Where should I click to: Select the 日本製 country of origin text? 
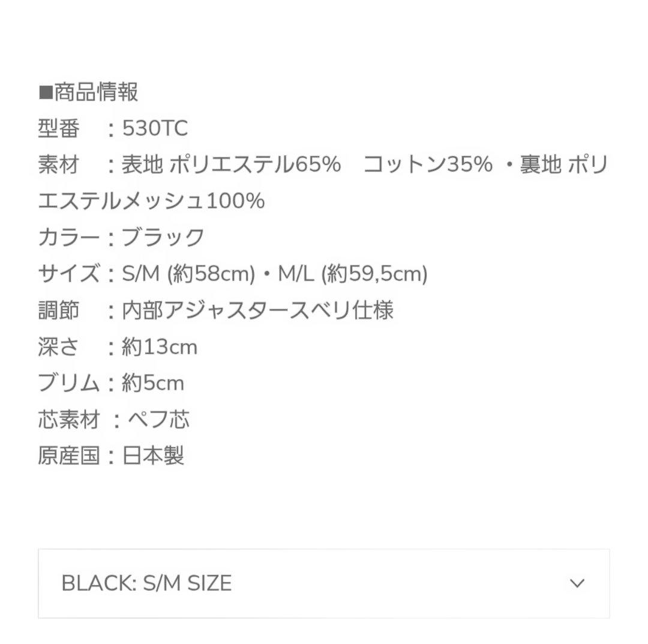click(154, 457)
